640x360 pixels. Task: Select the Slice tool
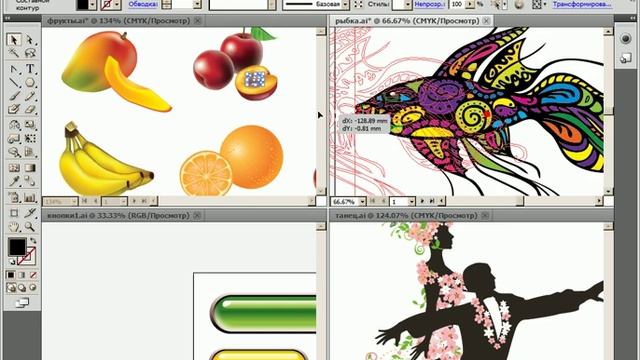coord(29,213)
